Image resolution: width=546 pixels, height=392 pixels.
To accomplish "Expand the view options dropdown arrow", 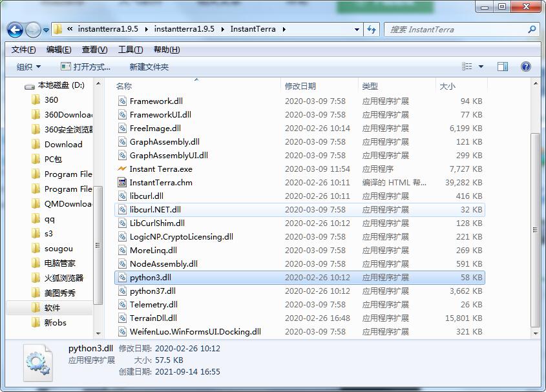I will (481, 67).
